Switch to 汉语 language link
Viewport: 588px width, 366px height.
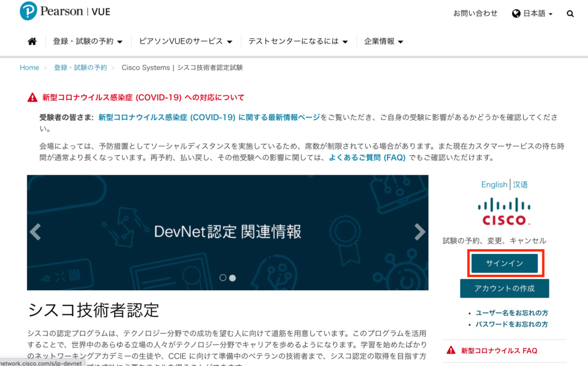click(x=520, y=184)
